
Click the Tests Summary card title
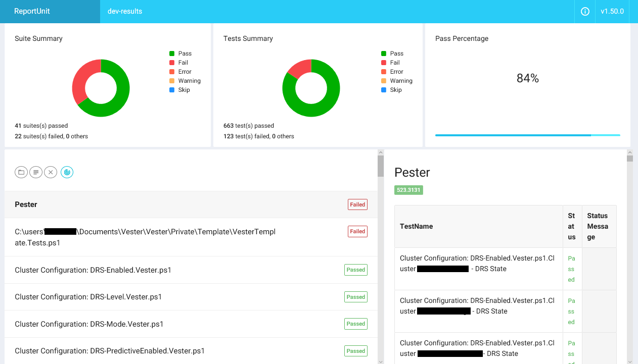click(248, 38)
